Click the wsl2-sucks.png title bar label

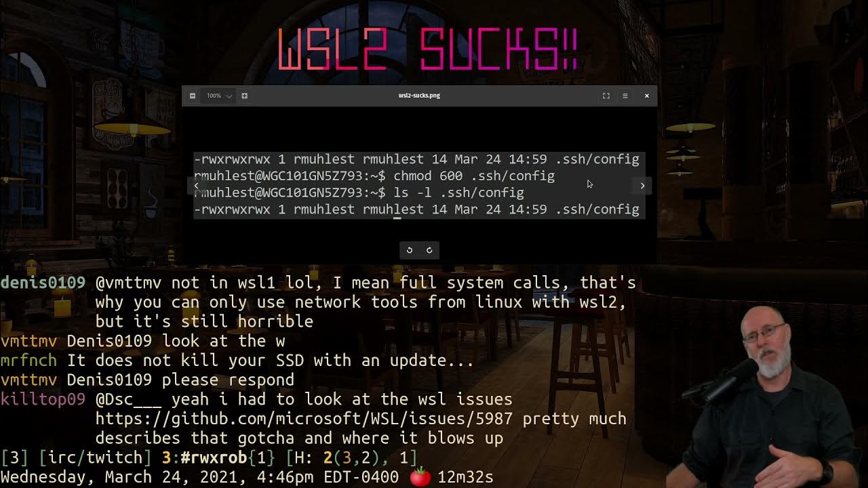[419, 96]
